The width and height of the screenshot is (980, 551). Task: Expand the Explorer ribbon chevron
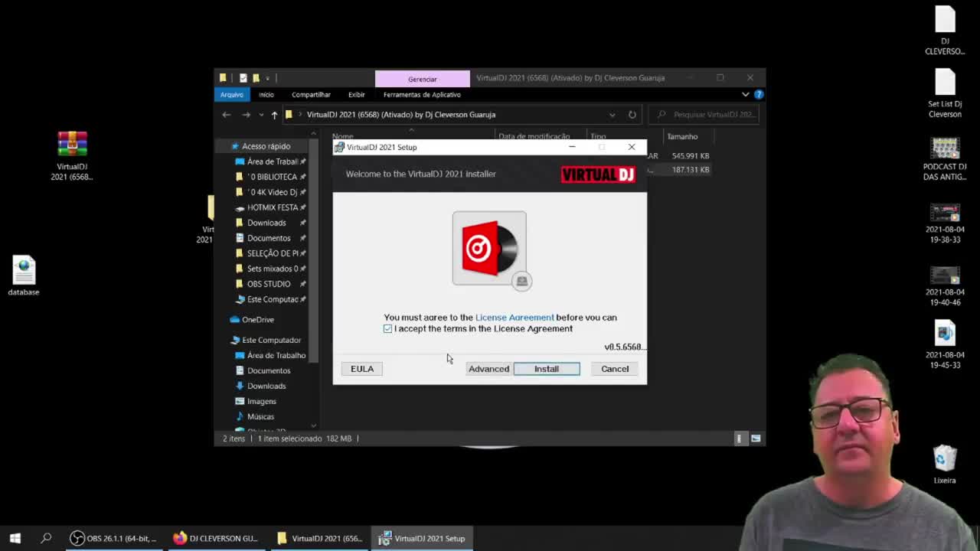(745, 94)
